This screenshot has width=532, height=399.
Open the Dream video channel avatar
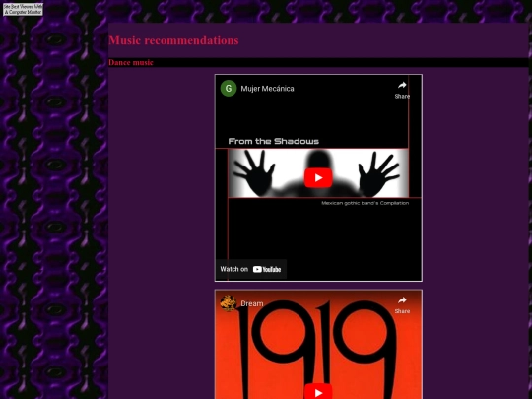click(229, 303)
